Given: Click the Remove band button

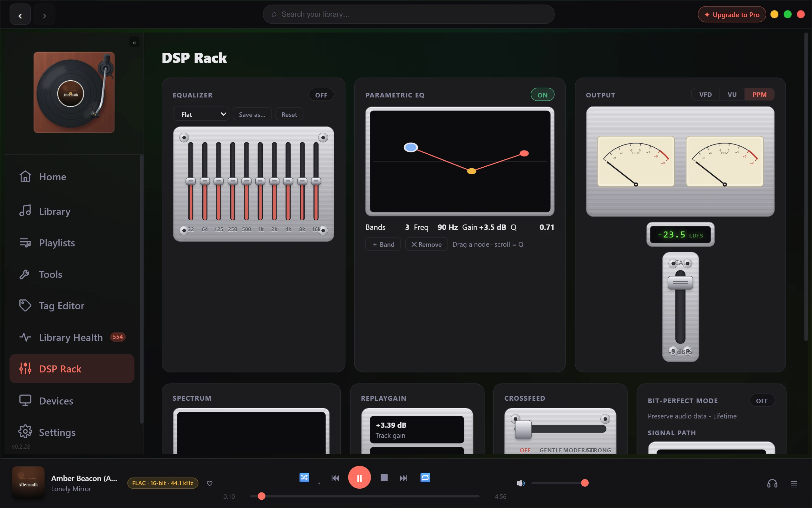Looking at the screenshot, I should coord(426,244).
